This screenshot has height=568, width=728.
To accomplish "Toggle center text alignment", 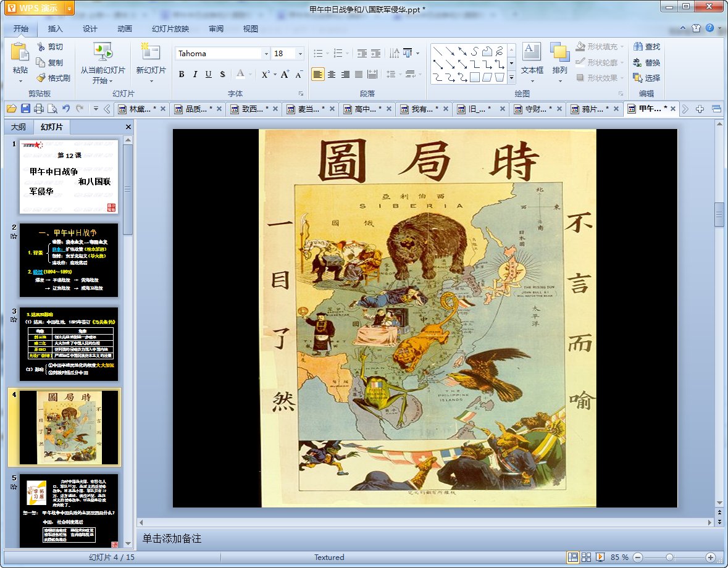I will point(332,74).
